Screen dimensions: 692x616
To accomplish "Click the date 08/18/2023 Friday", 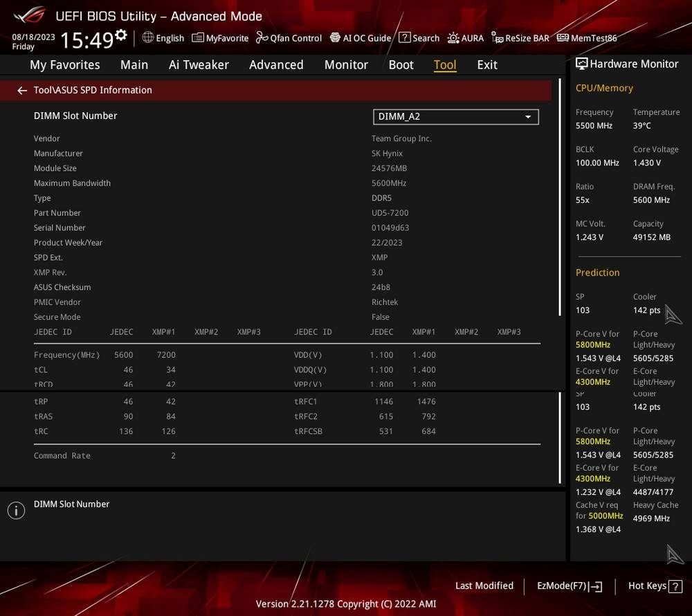I will click(33, 42).
